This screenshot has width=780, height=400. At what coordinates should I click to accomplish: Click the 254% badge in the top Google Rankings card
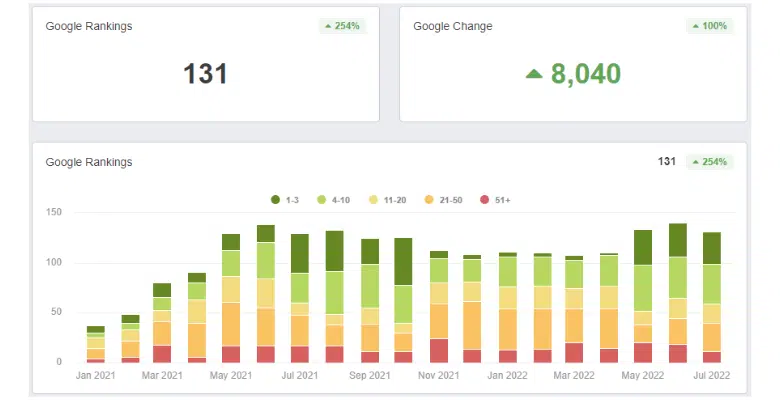343,26
